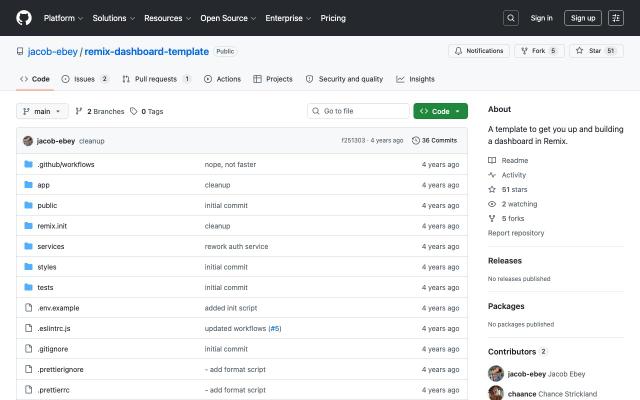Click the public folder icon
The image size is (640, 400).
pos(28,205)
